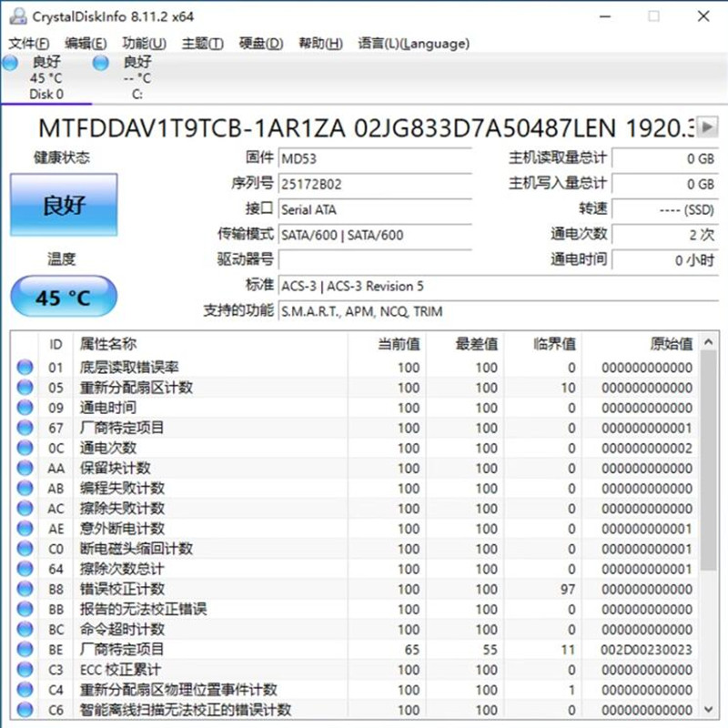Select the C: drive status orb

pos(101,63)
